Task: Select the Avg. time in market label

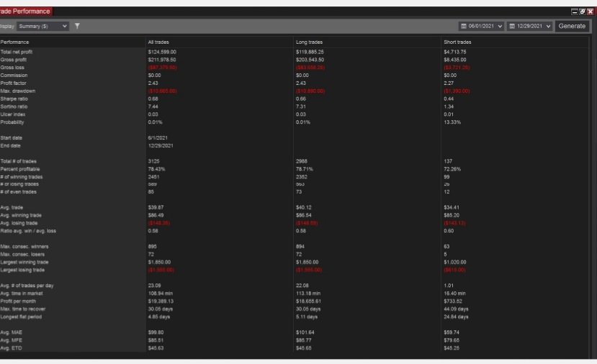Action: click(22, 294)
